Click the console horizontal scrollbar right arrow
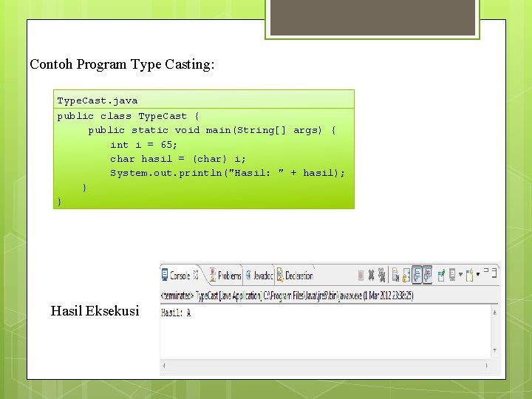 [x=486, y=366]
